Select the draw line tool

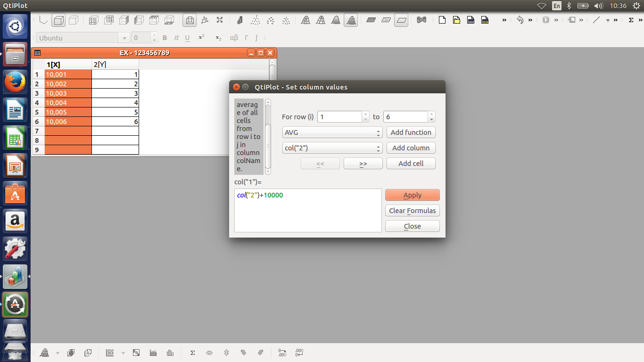[596, 20]
